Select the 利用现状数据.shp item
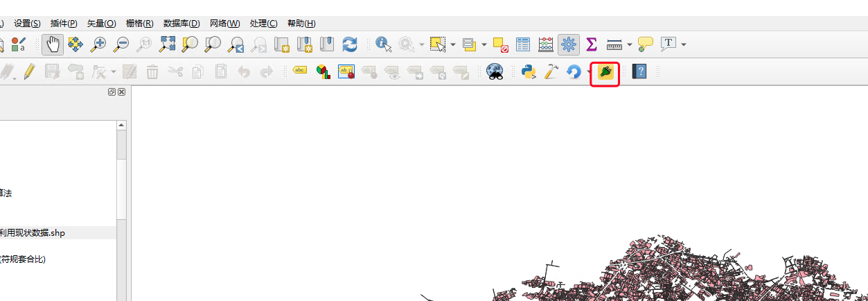This screenshot has width=868, height=301. coord(33,233)
